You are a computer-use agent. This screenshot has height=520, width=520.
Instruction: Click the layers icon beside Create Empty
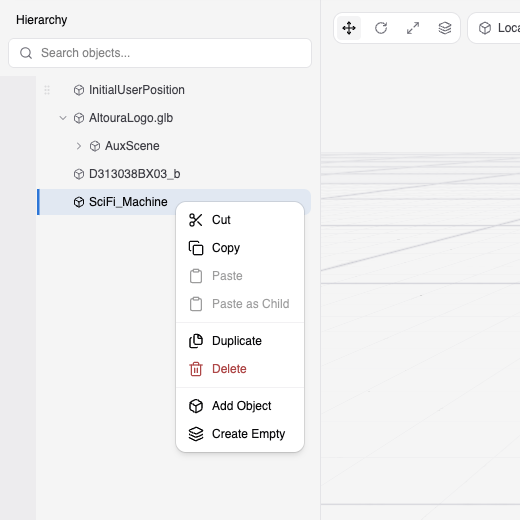[196, 434]
